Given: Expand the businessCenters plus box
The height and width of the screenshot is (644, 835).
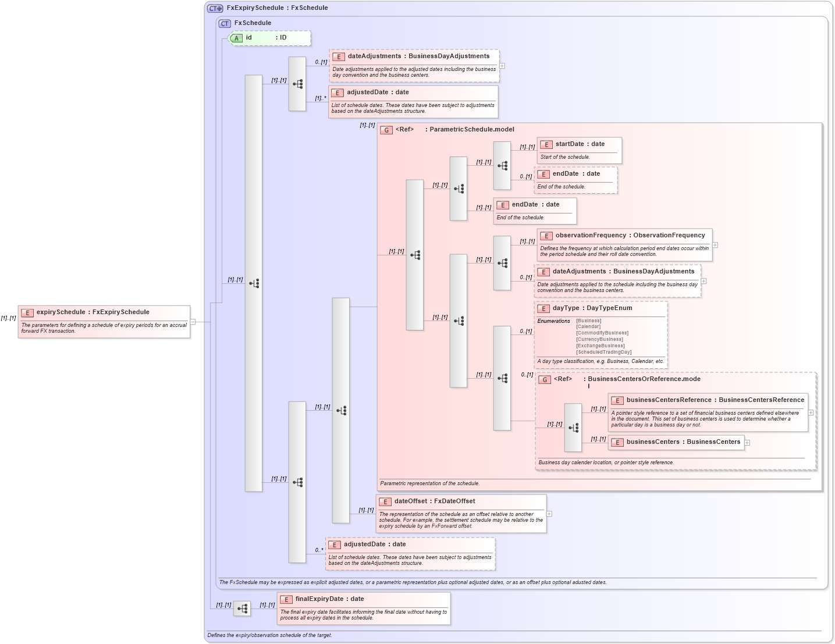Looking at the screenshot, I should pos(747,442).
